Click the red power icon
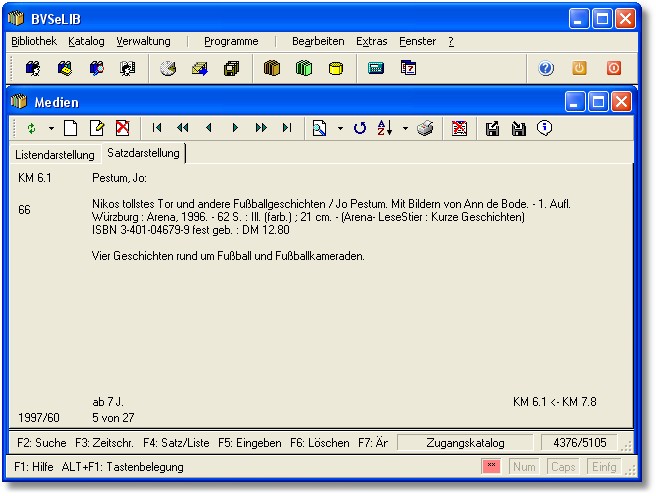 click(x=614, y=68)
